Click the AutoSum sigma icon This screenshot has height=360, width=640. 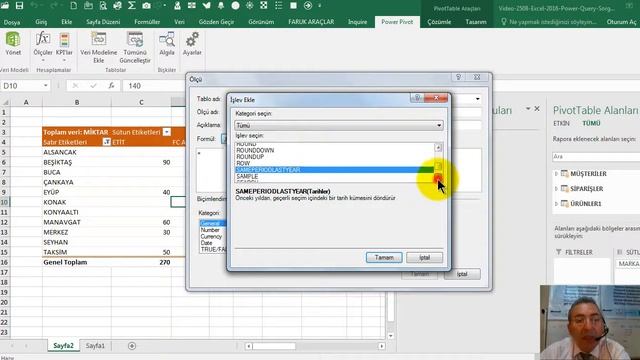pyautogui.click(x=131, y=6)
